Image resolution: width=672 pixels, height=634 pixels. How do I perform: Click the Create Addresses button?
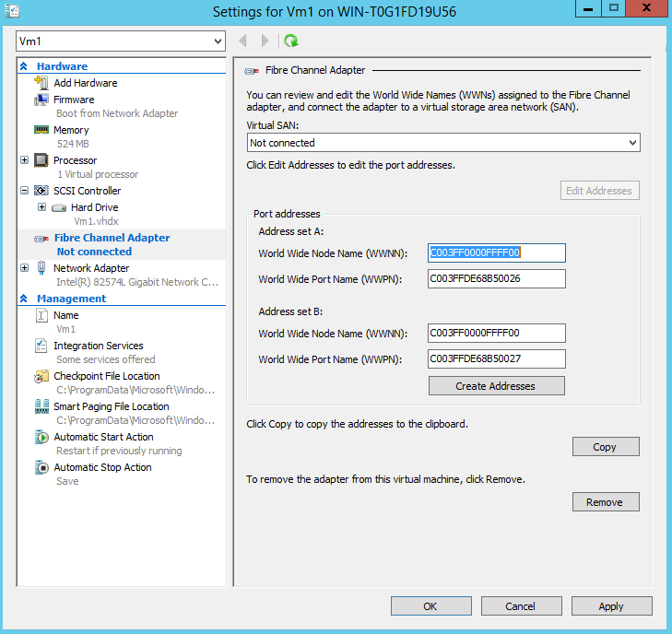point(496,386)
